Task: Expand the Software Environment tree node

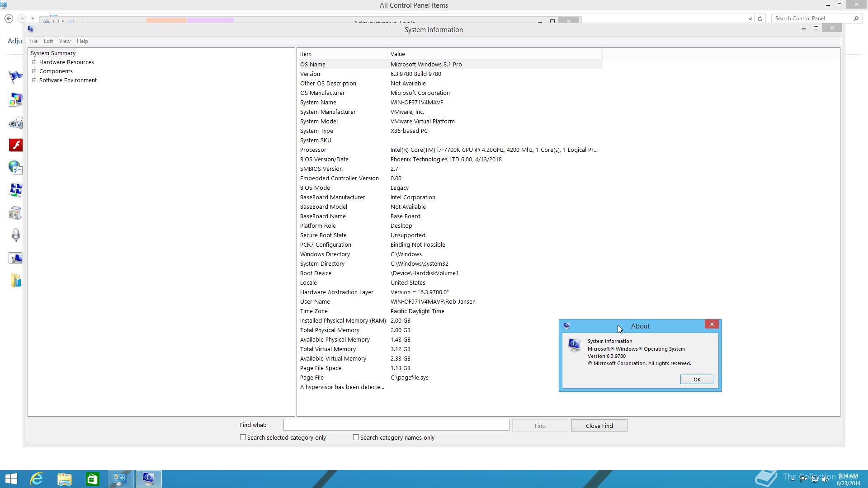Action: 34,80
